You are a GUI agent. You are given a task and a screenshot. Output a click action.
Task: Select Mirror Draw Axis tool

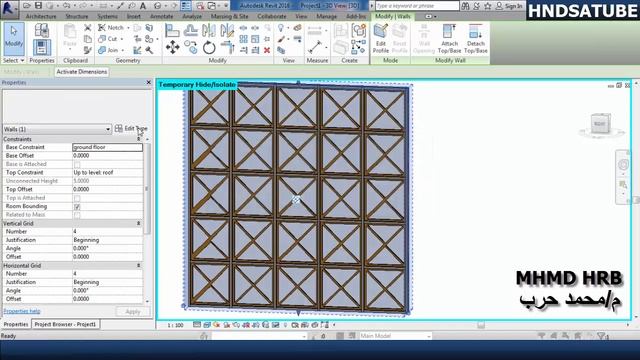tap(227, 30)
